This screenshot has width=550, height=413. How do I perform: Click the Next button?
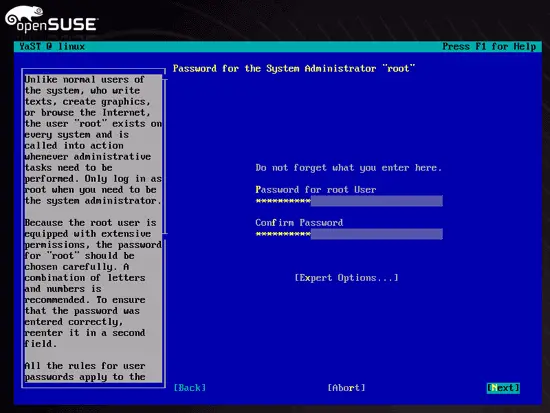pyautogui.click(x=503, y=388)
